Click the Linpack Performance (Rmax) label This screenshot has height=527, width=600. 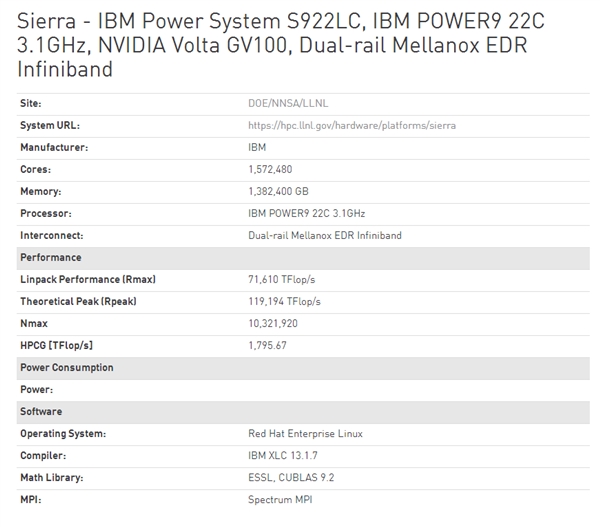[x=88, y=279]
